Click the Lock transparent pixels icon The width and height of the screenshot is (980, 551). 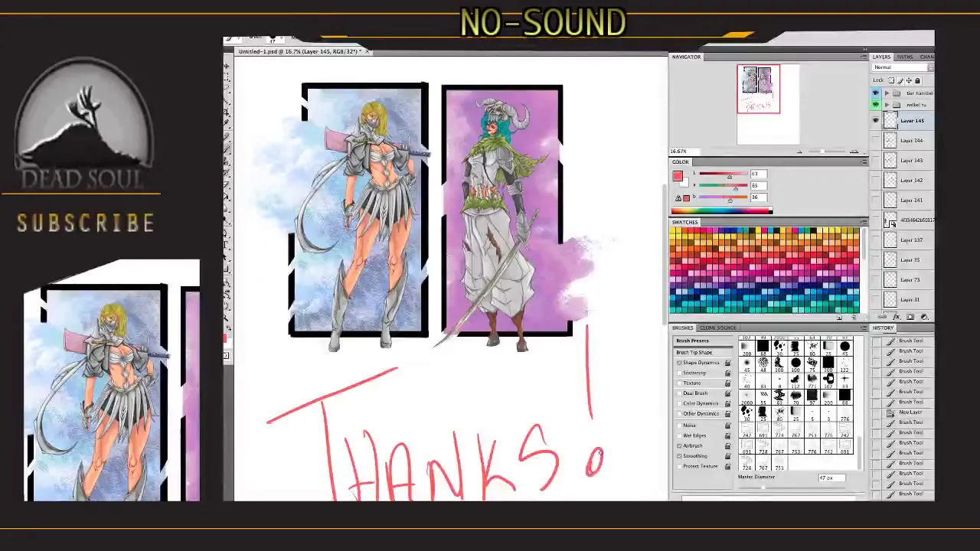click(x=891, y=80)
